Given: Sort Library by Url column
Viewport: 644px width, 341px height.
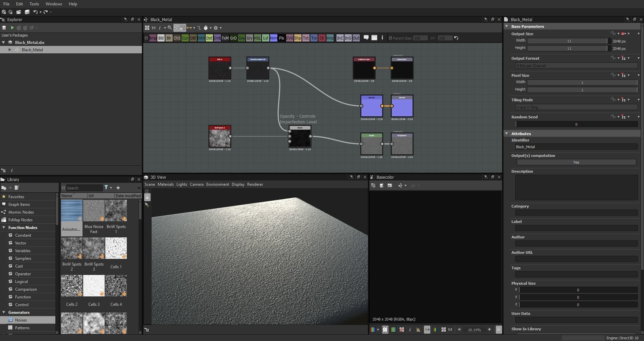Looking at the screenshot, I should click(x=101, y=196).
